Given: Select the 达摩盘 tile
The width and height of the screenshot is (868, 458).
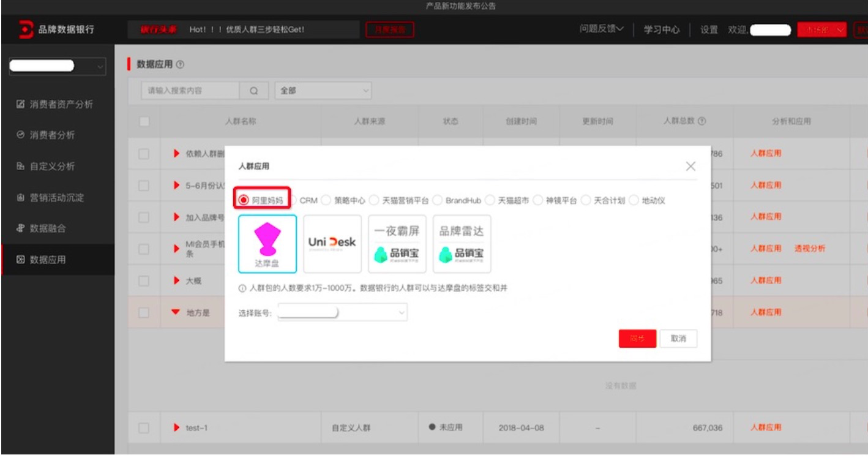Looking at the screenshot, I should (x=267, y=244).
